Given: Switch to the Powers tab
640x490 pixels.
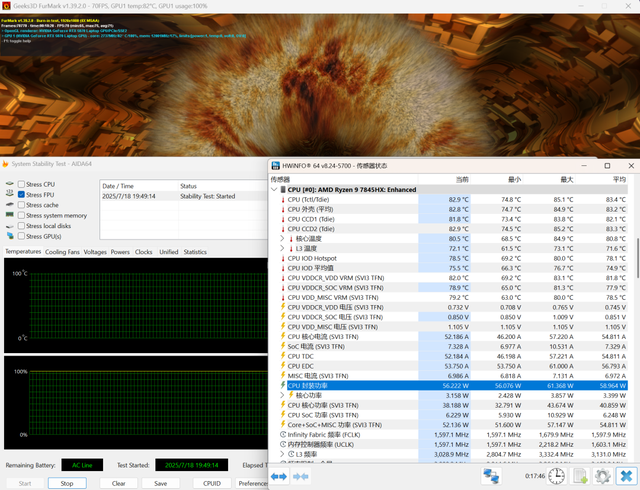Looking at the screenshot, I should pos(120,252).
